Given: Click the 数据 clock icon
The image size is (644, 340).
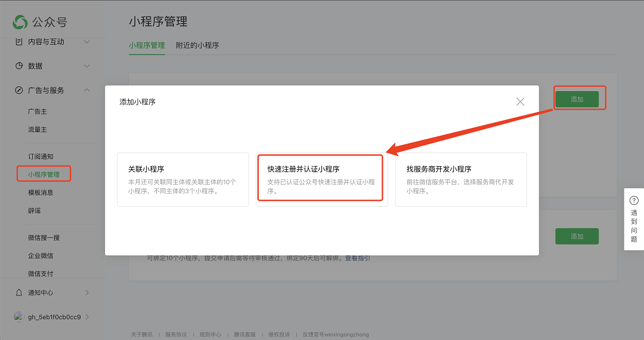Looking at the screenshot, I should [19, 66].
